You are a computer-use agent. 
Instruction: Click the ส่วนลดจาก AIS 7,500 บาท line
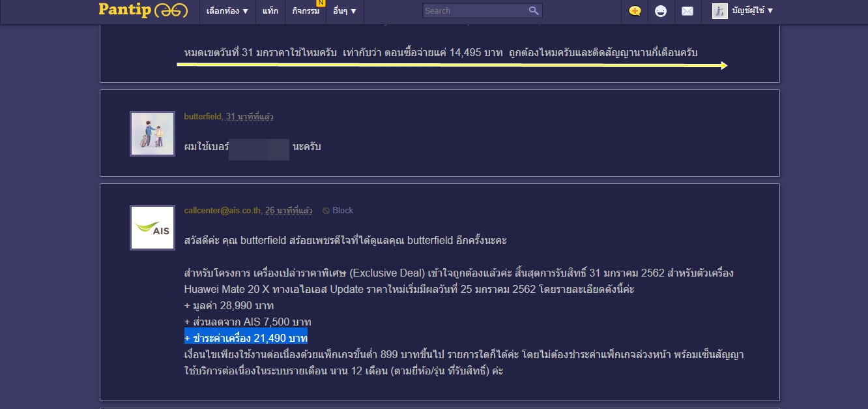pyautogui.click(x=248, y=322)
